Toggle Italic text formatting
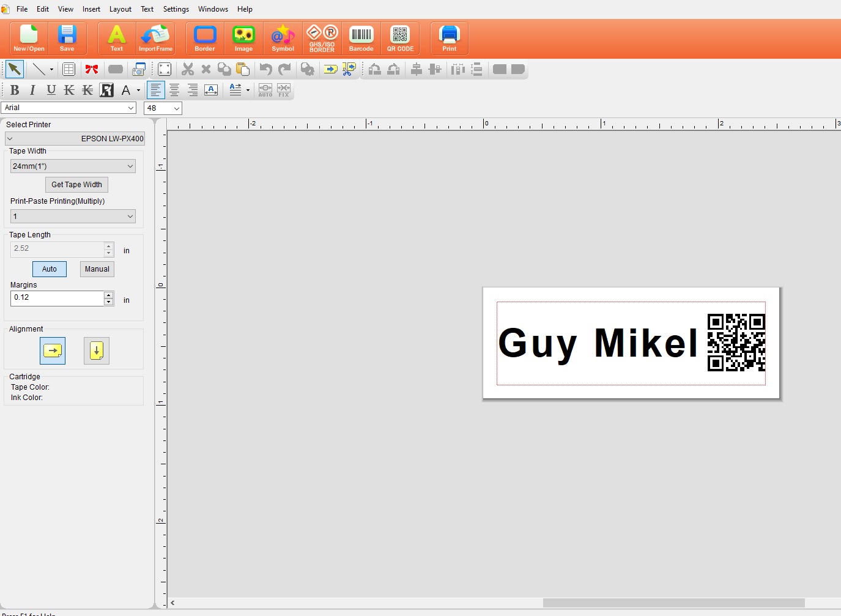Image resolution: width=841 pixels, height=616 pixels. coord(32,91)
